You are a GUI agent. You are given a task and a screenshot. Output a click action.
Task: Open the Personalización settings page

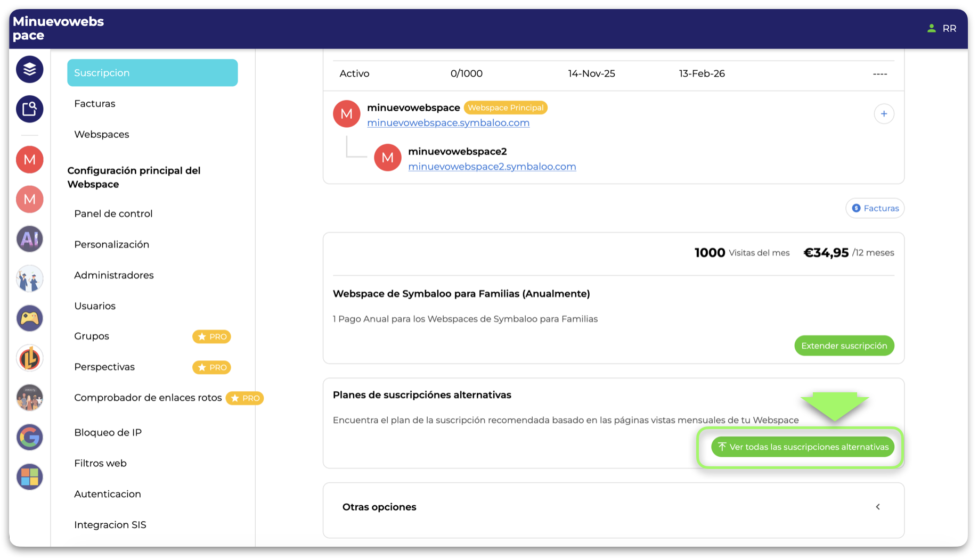[112, 245]
